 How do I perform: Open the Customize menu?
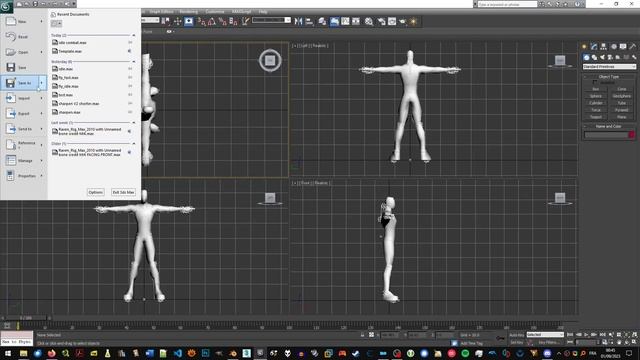tap(215, 12)
